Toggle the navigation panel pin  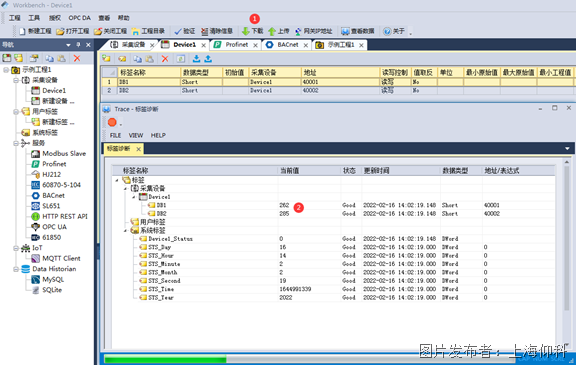pyautogui.click(x=78, y=45)
